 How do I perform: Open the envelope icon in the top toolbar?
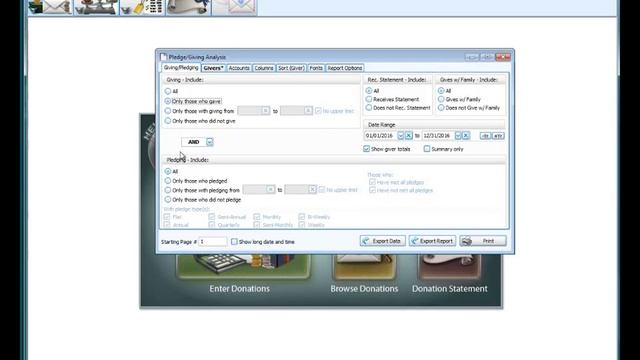point(50,7)
